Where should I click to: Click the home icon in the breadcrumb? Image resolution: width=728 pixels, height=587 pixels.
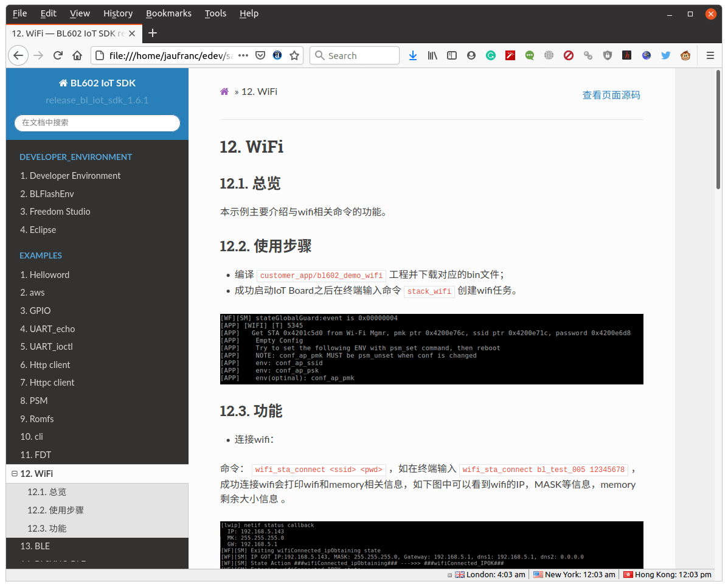click(x=224, y=91)
